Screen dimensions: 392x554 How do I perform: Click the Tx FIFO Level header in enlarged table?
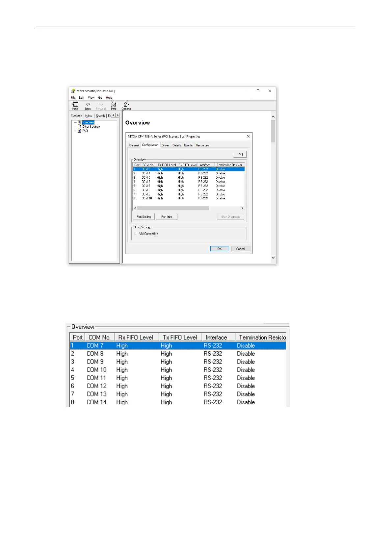click(180, 337)
